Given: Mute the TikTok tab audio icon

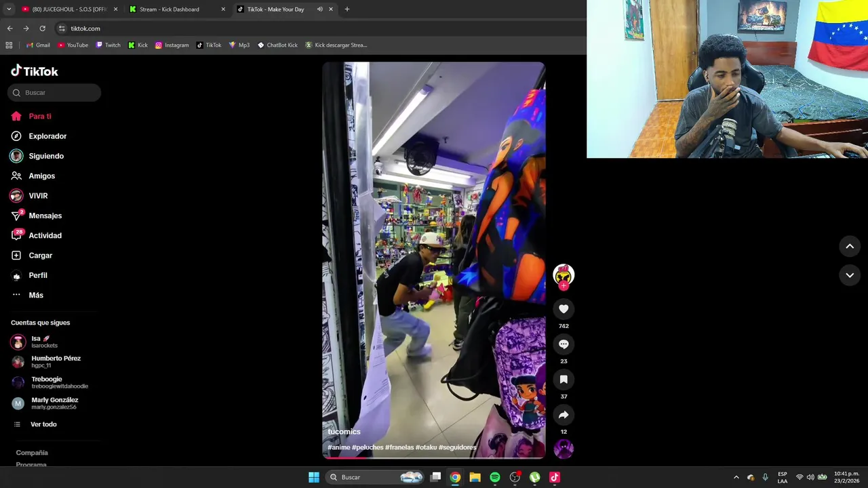Looking at the screenshot, I should pos(319,9).
